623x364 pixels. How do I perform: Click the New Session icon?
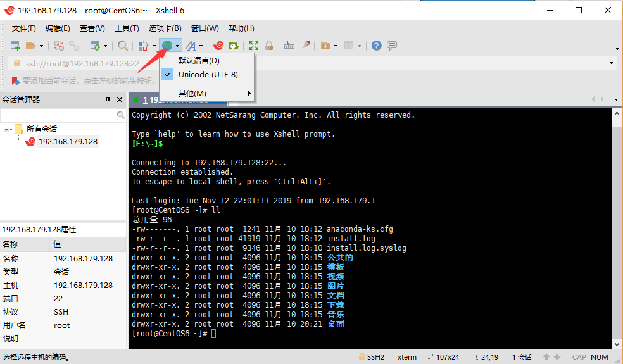tap(15, 46)
